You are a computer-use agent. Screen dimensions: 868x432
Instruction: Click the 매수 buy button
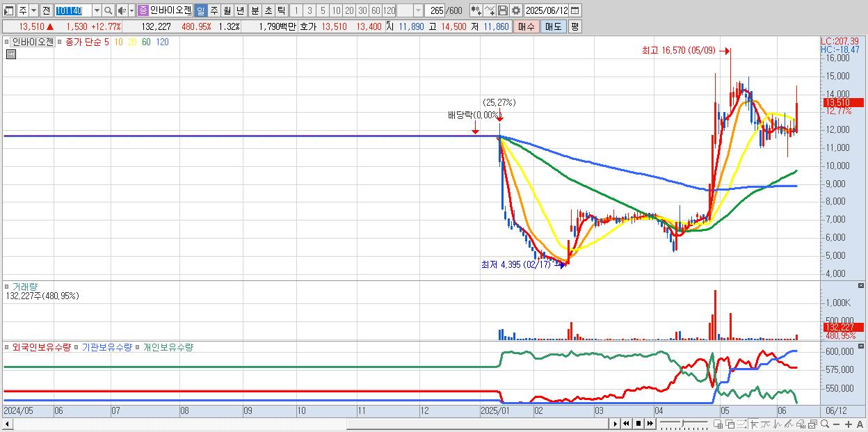tap(527, 26)
